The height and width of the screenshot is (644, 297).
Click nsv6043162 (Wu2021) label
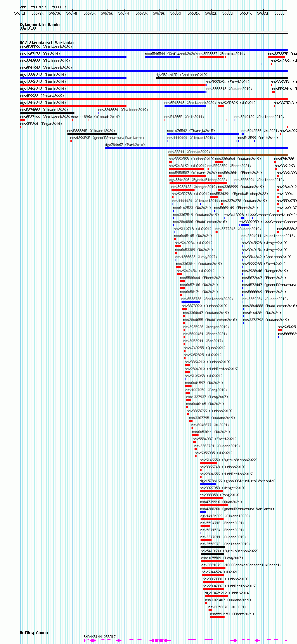188,166
